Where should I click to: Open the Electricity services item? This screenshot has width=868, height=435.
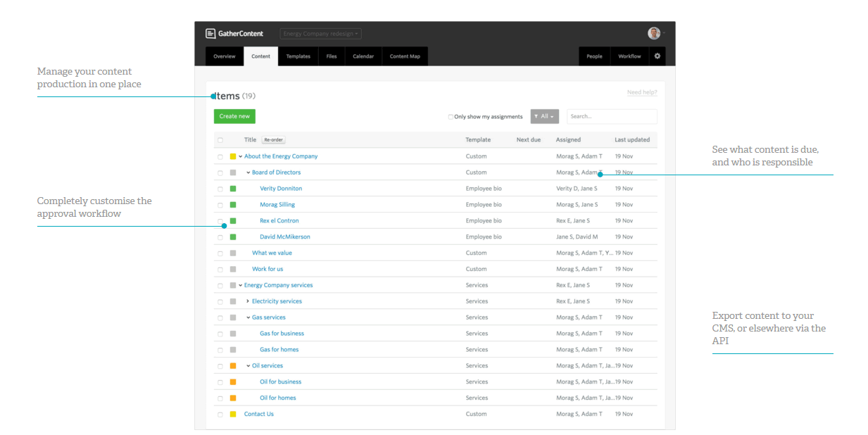[277, 301]
